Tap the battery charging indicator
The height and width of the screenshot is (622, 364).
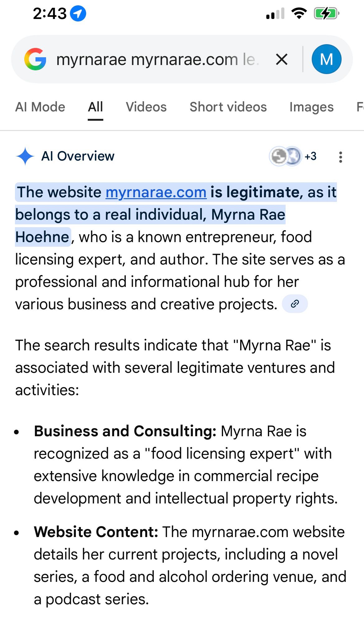326,14
